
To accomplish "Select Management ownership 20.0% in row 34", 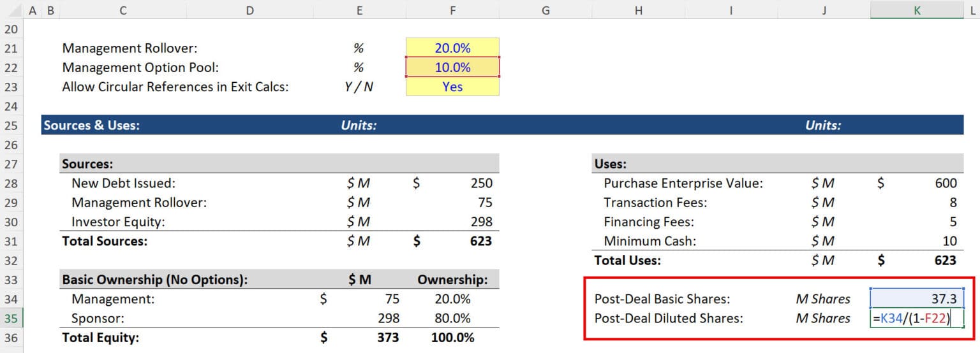I will point(452,299).
